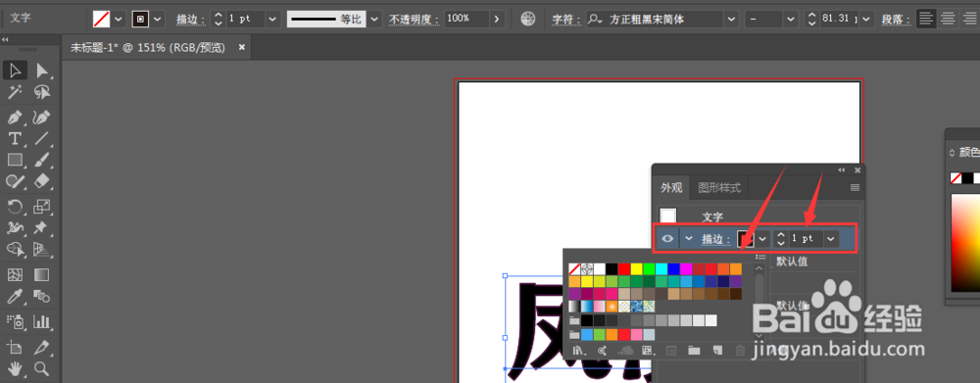Select the Gradient tool
The height and width of the screenshot is (383, 980).
(42, 274)
